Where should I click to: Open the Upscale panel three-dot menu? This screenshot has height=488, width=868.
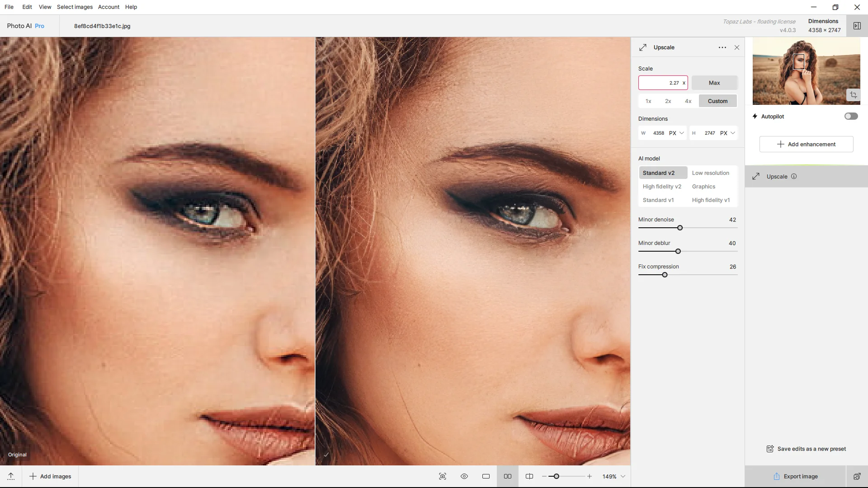pyautogui.click(x=722, y=47)
